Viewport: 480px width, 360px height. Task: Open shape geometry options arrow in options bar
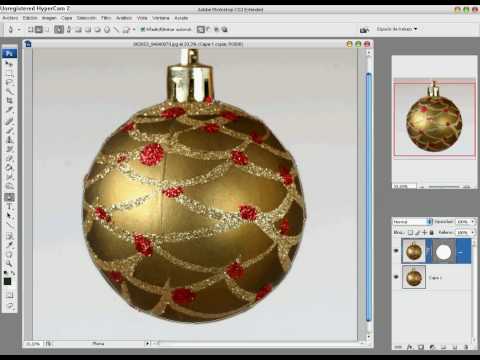point(134,29)
